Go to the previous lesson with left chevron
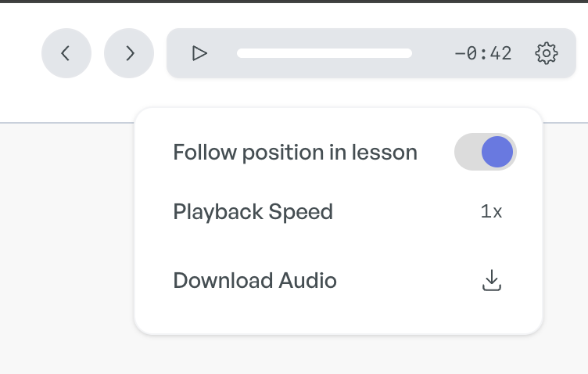588x374 pixels. tap(66, 53)
